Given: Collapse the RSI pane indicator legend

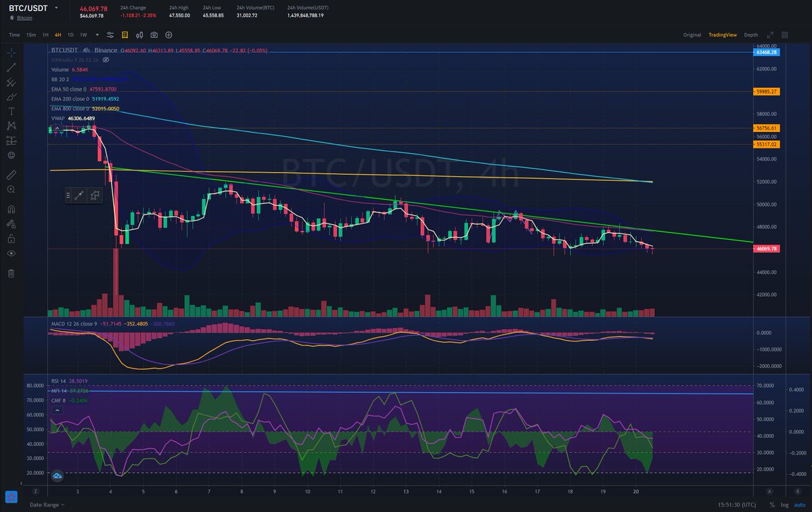Looking at the screenshot, I should 57,410.
